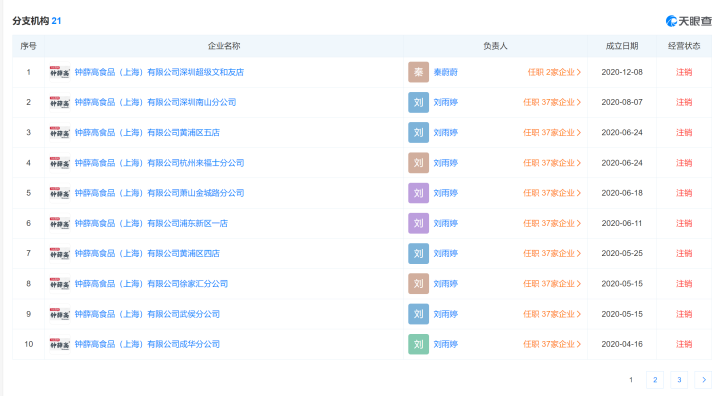Click the 刘 avatar badge in row 7
The width and height of the screenshot is (720, 396).
418,254
